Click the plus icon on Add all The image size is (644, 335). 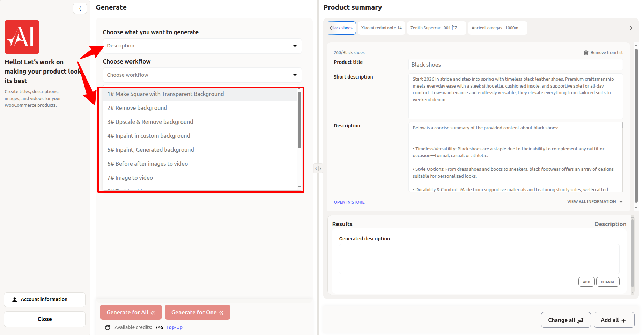click(624, 320)
